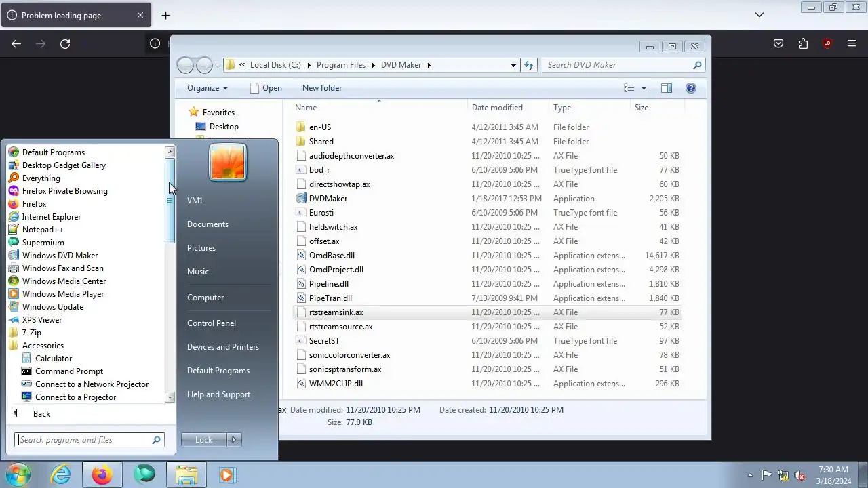Start Windows DVD Maker from Start menu

tap(60, 256)
